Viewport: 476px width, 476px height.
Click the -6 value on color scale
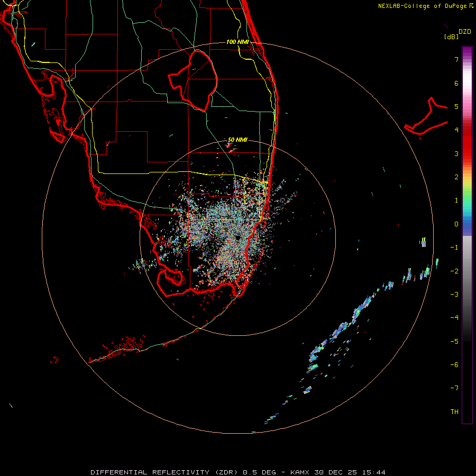[454, 364]
